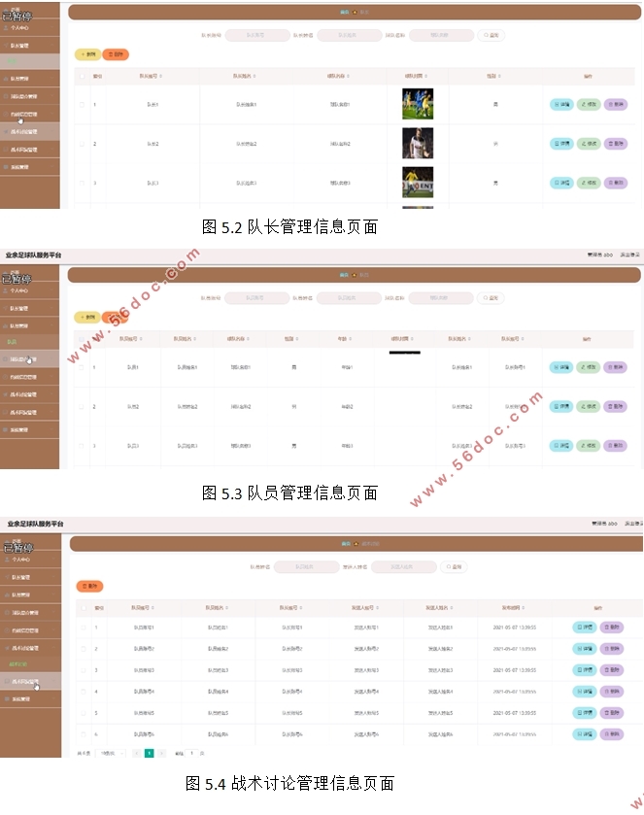Select 个人中心 in the middle page's sidebar
Screen dimensions: 644x815
coord(21,289)
